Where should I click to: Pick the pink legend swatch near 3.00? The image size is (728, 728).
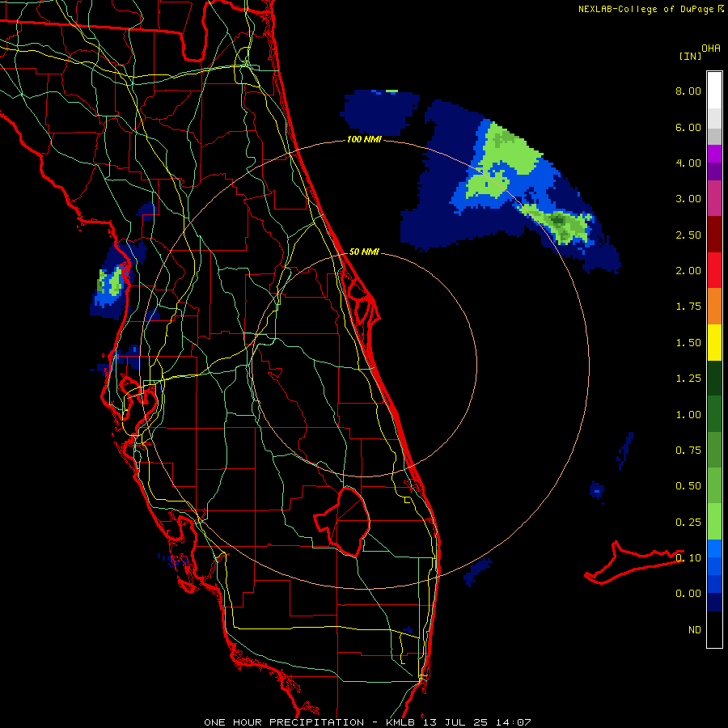714,198
